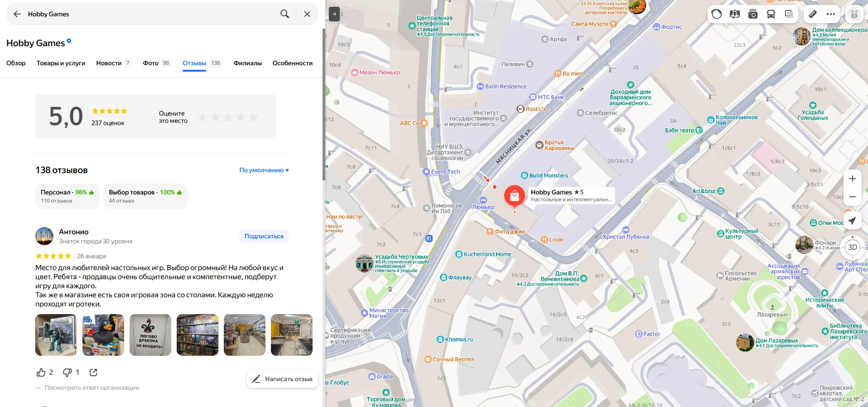Like Антонио's review with thumbs up
This screenshot has height=407, width=868.
41,373
